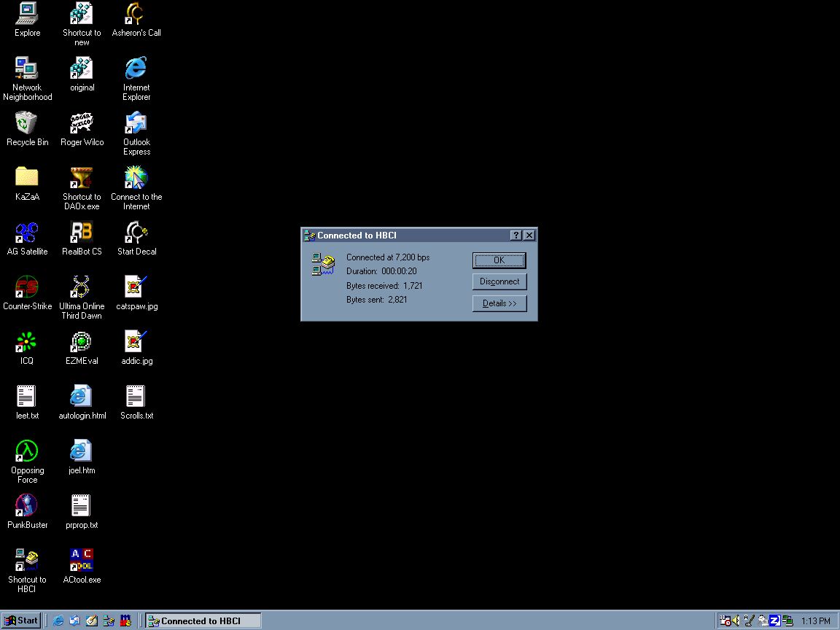The width and height of the screenshot is (840, 630).
Task: Click the dialog's question mark help button
Action: [x=516, y=236]
